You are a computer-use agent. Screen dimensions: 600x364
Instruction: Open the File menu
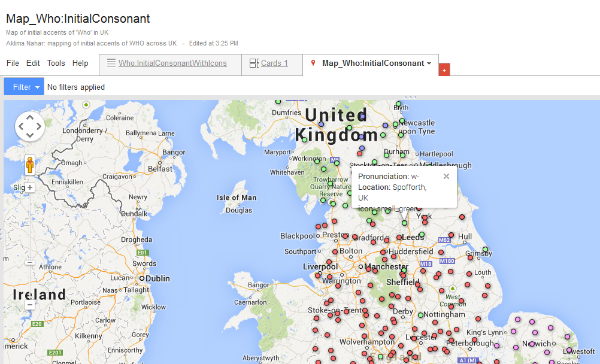[x=13, y=63]
